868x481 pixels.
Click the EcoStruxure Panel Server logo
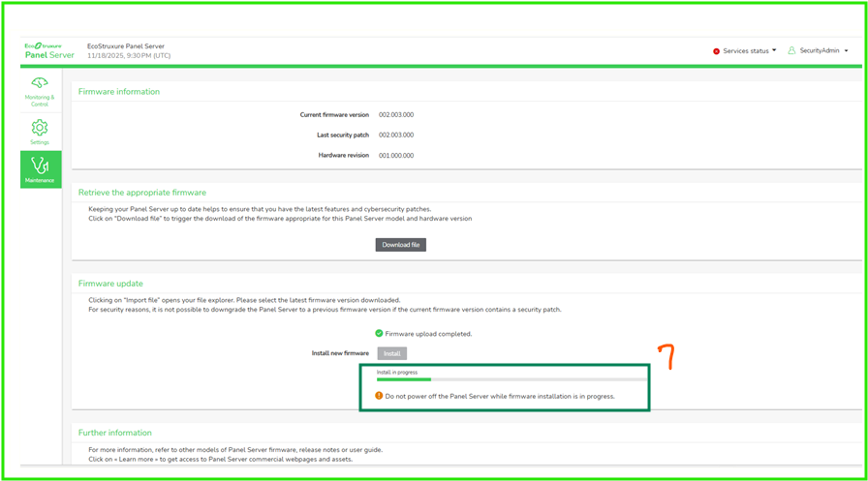49,51
